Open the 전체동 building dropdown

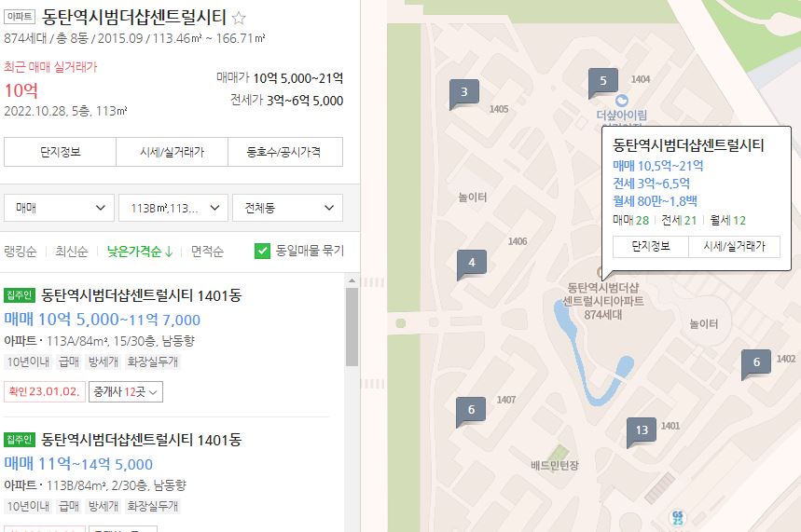point(287,208)
